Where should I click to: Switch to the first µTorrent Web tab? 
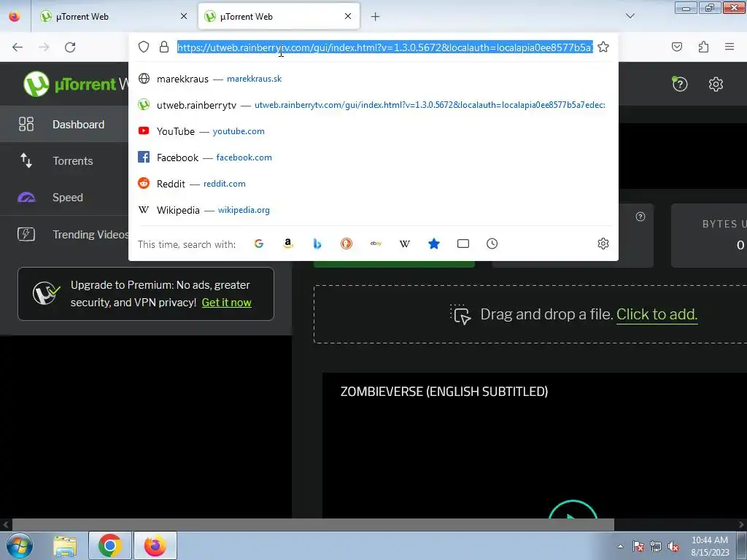click(x=115, y=17)
